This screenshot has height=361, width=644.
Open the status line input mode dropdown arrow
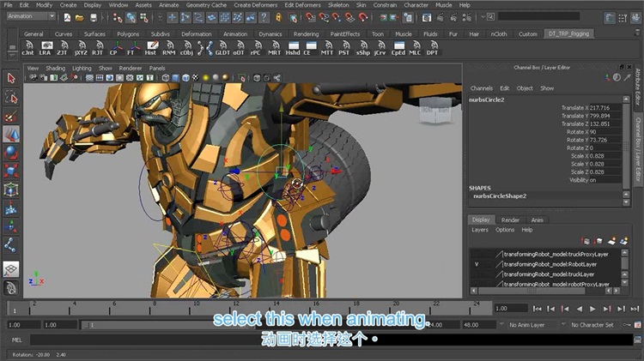tap(483, 17)
